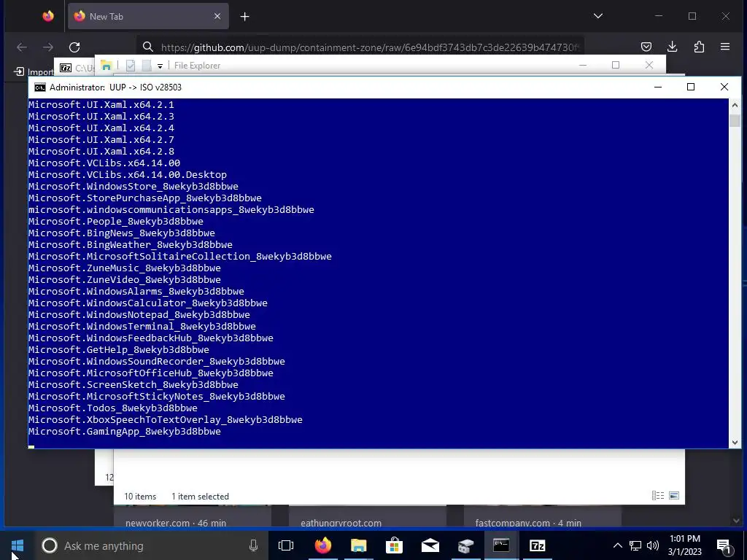
Task: Click the 7-Zip window title icon
Action: coord(66,68)
